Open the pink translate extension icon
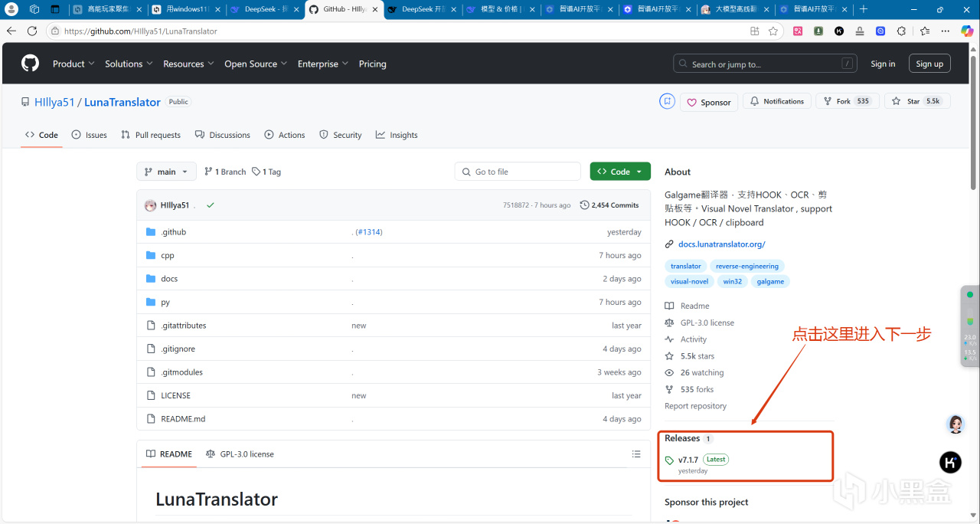The height and width of the screenshot is (524, 980). [798, 31]
